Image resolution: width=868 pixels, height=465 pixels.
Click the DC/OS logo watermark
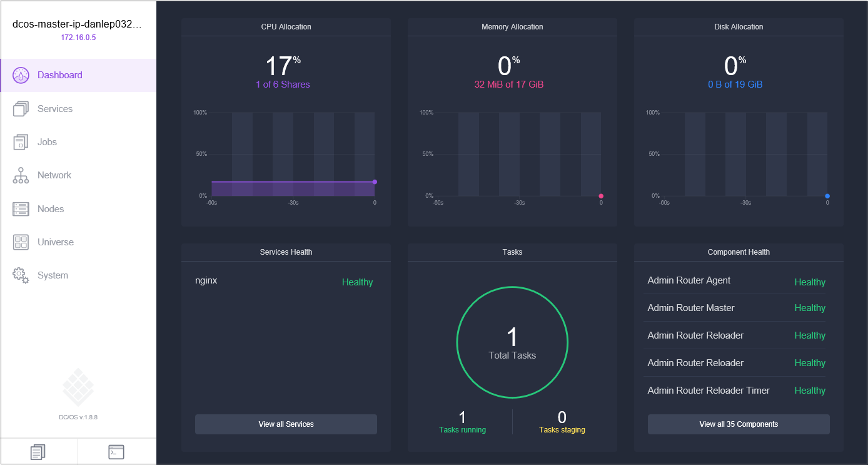coord(78,386)
